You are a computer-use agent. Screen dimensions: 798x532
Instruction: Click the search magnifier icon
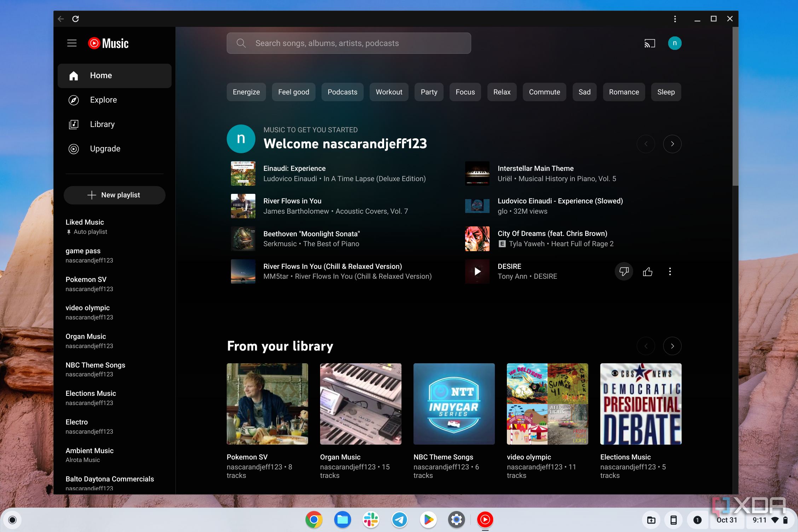[241, 43]
